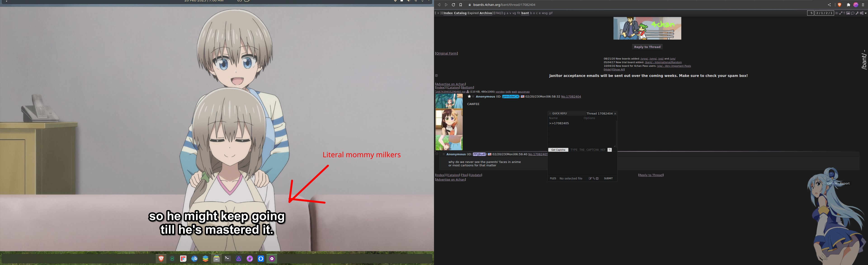868x265 pixels.
Task: Click the gallery image icon in header
Action: [848, 13]
